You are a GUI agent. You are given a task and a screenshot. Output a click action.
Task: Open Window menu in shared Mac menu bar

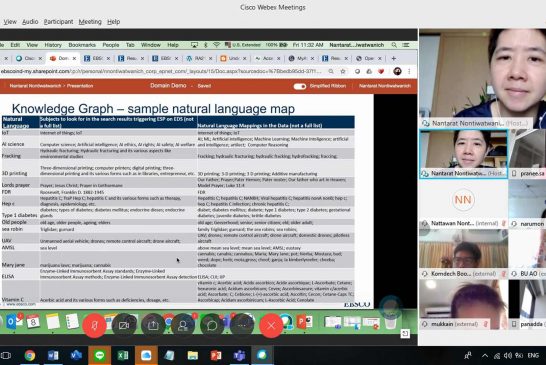point(150,45)
